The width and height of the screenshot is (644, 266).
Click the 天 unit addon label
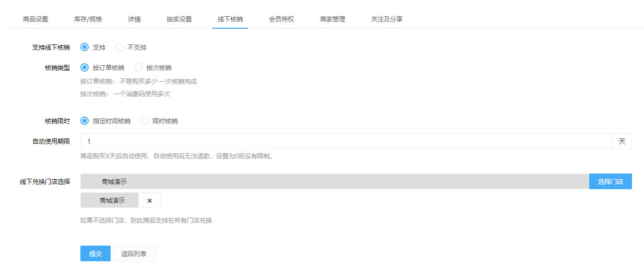[622, 141]
